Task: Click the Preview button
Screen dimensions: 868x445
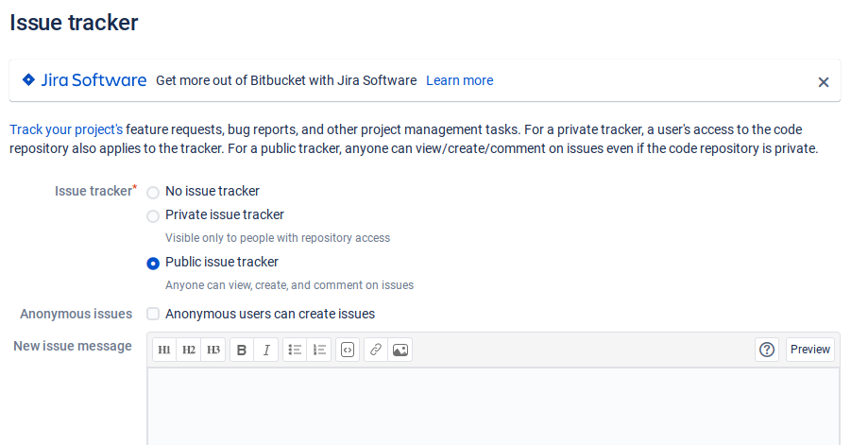Action: tap(810, 350)
